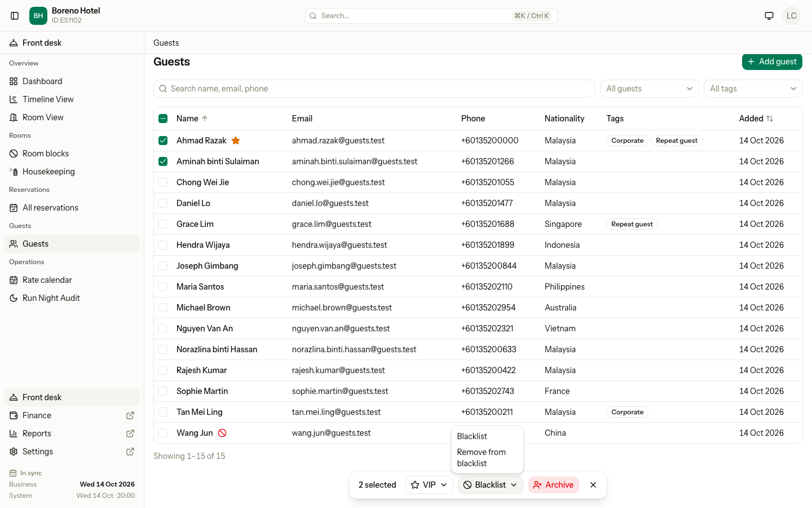Viewport: 812px width, 508px height.
Task: Open Settings external link icon
Action: pyautogui.click(x=130, y=452)
